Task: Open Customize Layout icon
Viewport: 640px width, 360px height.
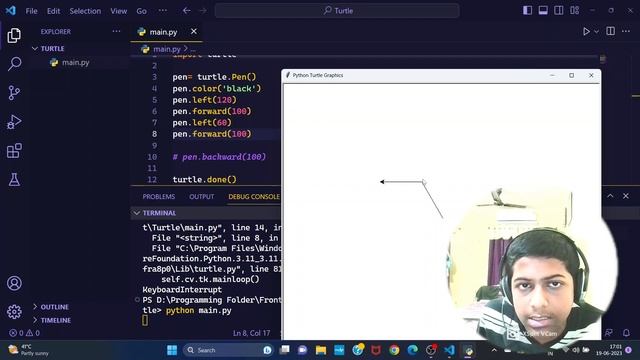Action: (575, 11)
